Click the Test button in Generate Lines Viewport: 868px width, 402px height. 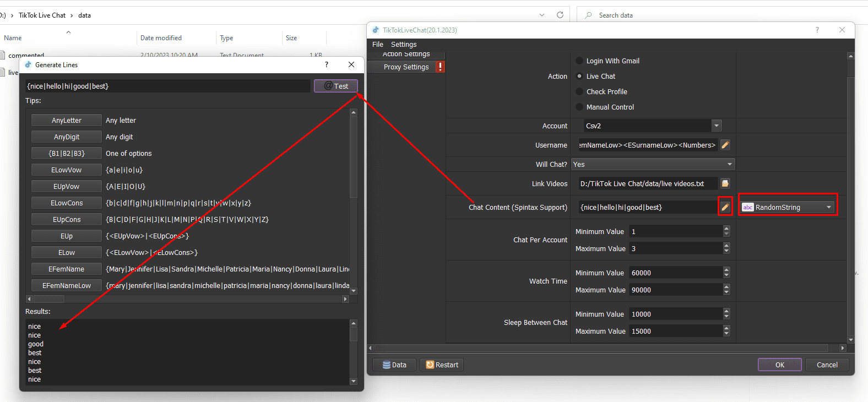click(336, 86)
